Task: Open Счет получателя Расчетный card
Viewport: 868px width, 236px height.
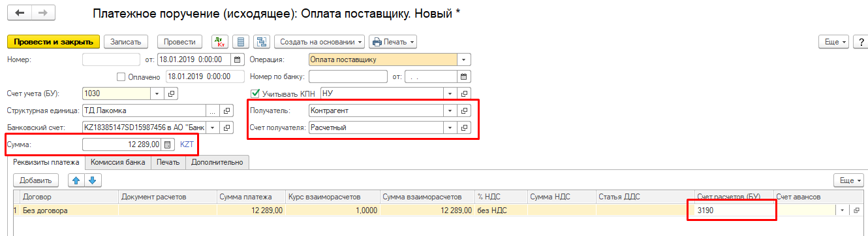Action: coord(465,127)
